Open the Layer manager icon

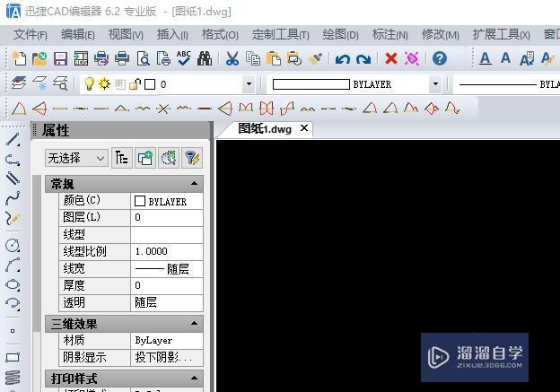(x=19, y=84)
